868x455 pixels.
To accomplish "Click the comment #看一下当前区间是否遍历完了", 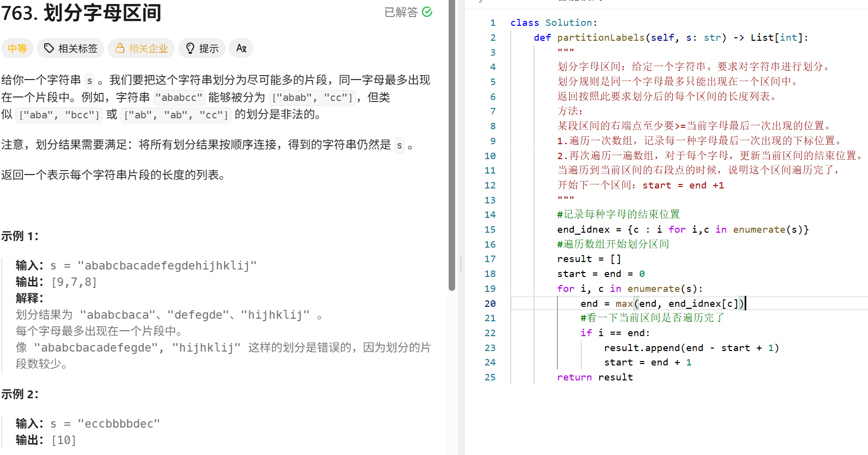I will pos(652,318).
